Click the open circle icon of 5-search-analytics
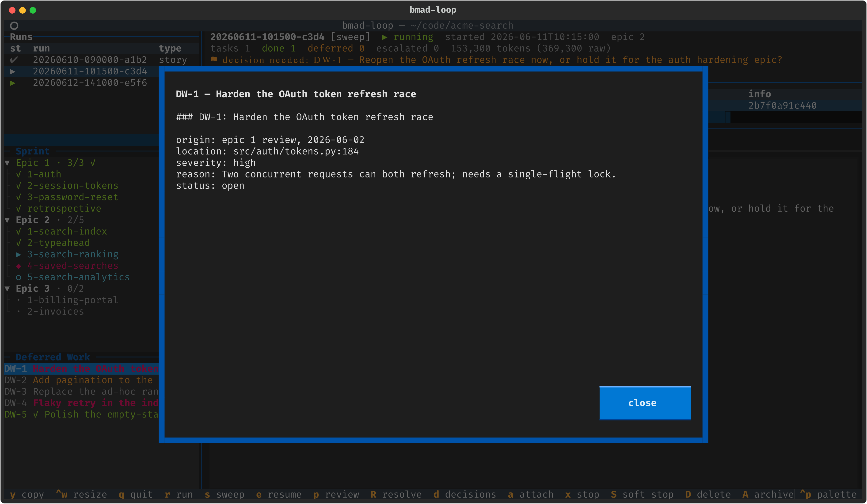The height and width of the screenshot is (504, 867). point(19,278)
